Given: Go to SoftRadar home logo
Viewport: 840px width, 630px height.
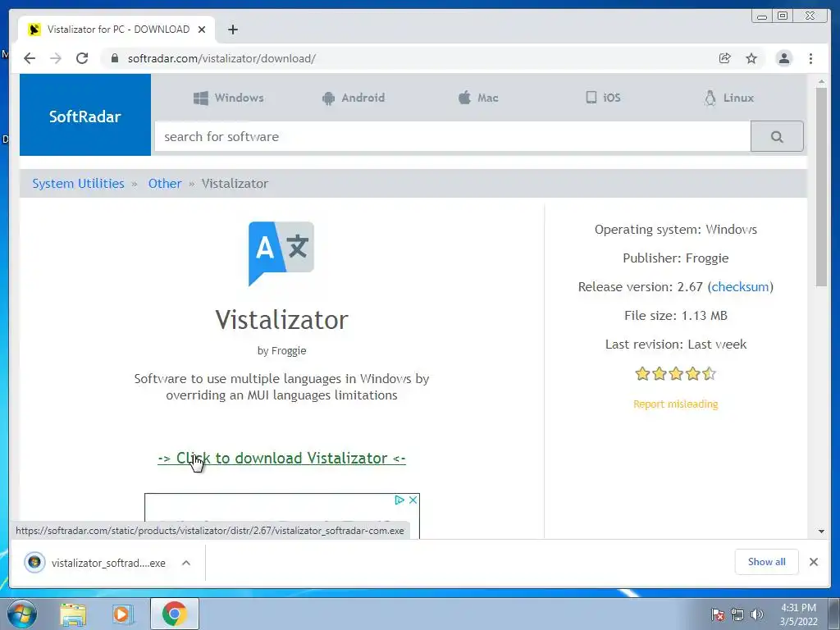Looking at the screenshot, I should [85, 116].
